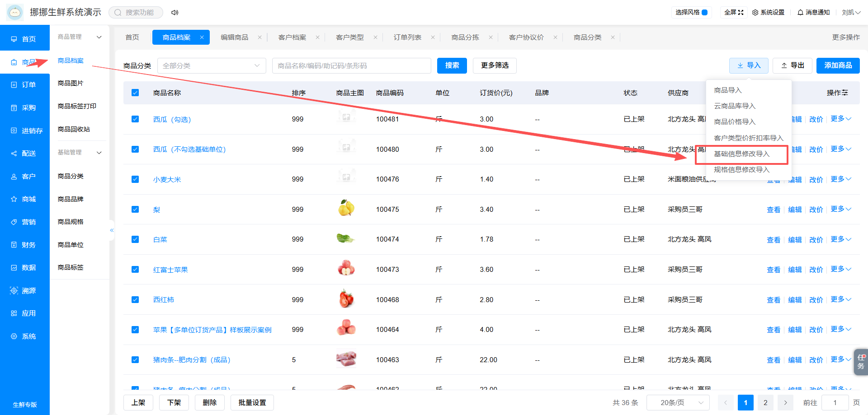Screen dimensions: 868x415
Task: Open the 营销 marketing sidebar item
Action: pyautogui.click(x=24, y=222)
